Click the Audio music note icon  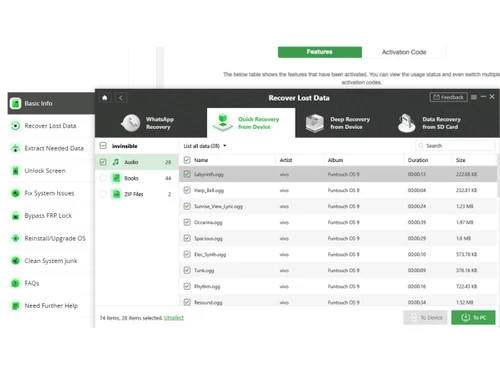coord(116,162)
